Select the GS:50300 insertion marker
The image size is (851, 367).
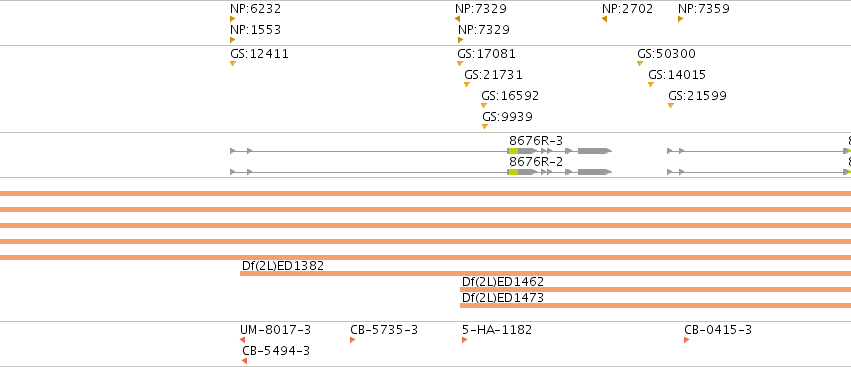(x=640, y=64)
